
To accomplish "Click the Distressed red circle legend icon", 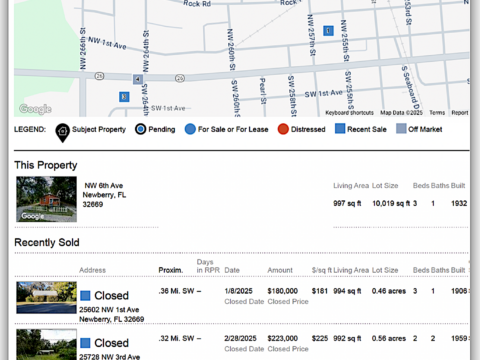I will pos(283,129).
